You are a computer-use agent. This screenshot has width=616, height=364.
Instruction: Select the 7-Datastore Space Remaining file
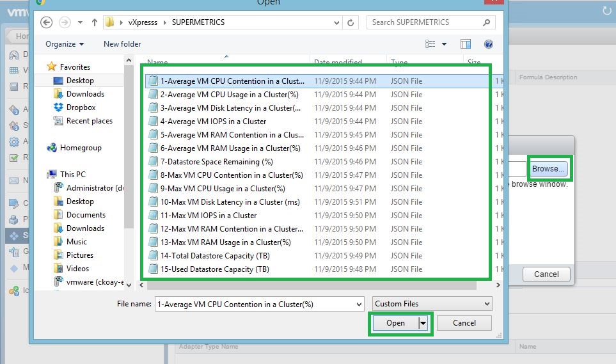pos(216,162)
